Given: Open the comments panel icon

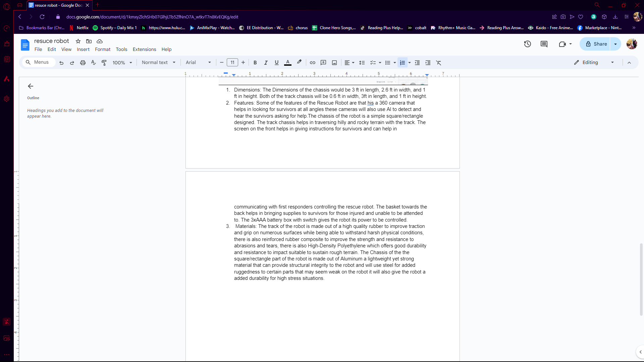Looking at the screenshot, I should 544,44.
